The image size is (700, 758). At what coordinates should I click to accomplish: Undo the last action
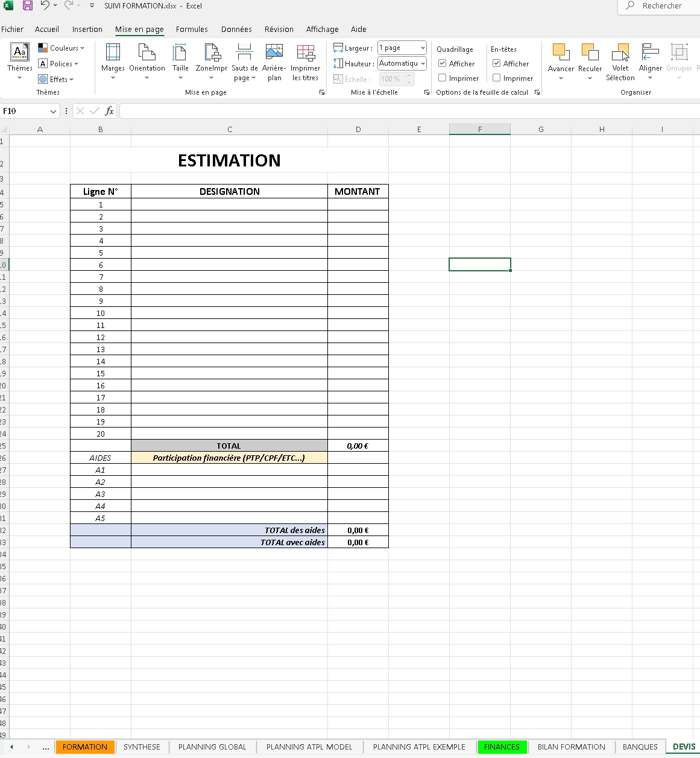click(45, 5)
